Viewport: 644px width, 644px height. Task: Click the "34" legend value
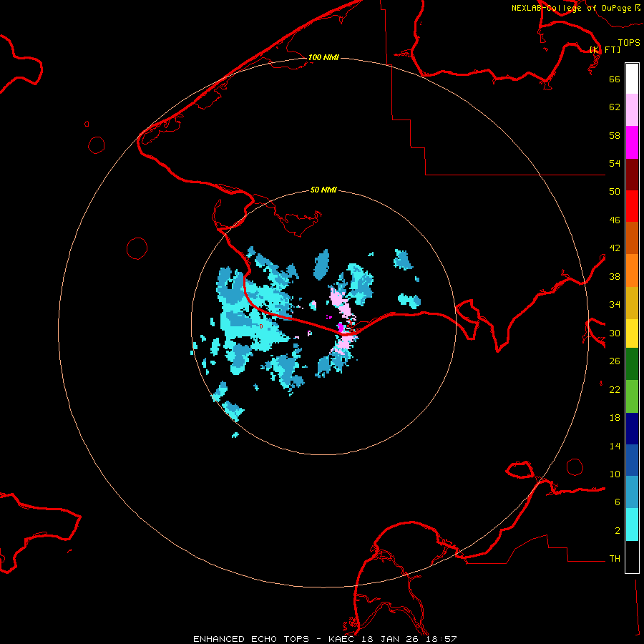(x=615, y=305)
